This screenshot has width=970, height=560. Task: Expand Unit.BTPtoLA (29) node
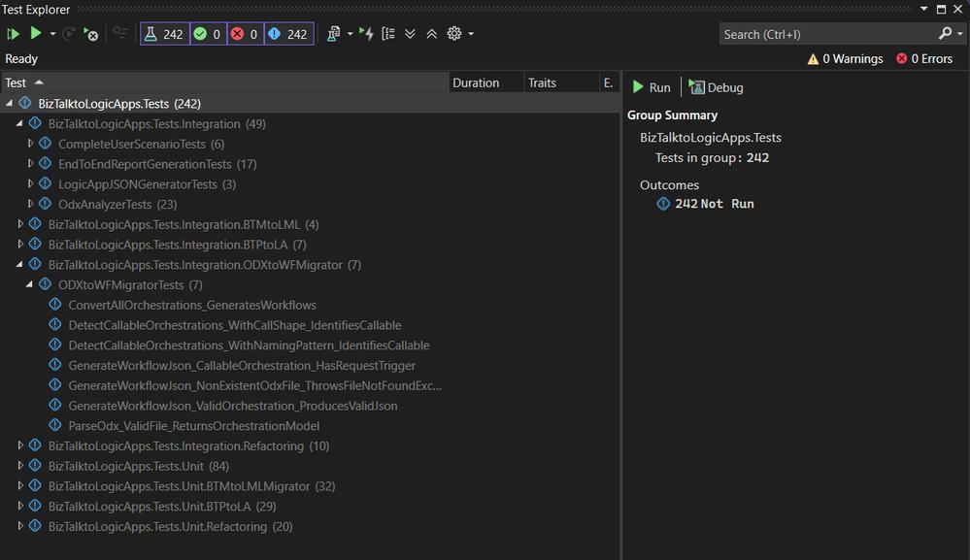coord(19,506)
